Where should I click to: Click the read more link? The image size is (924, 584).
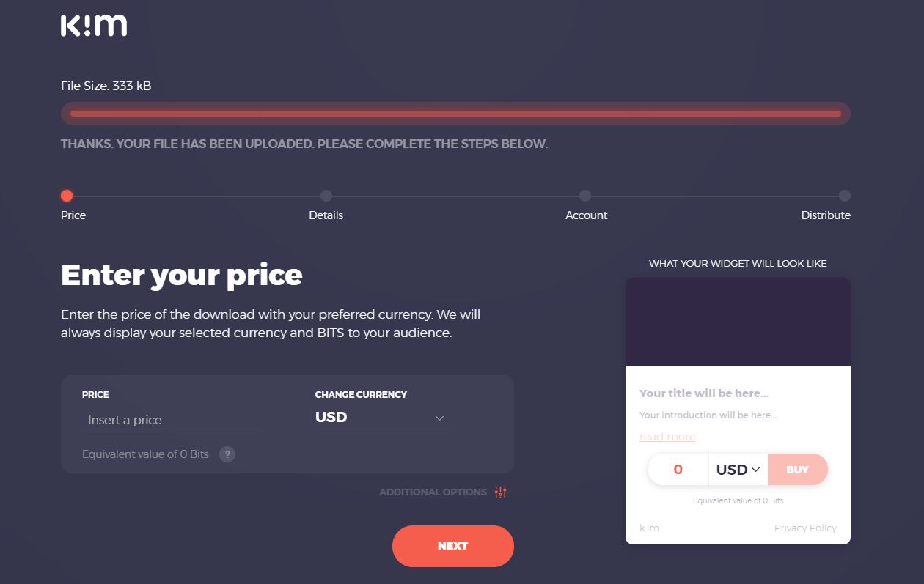pyautogui.click(x=667, y=437)
